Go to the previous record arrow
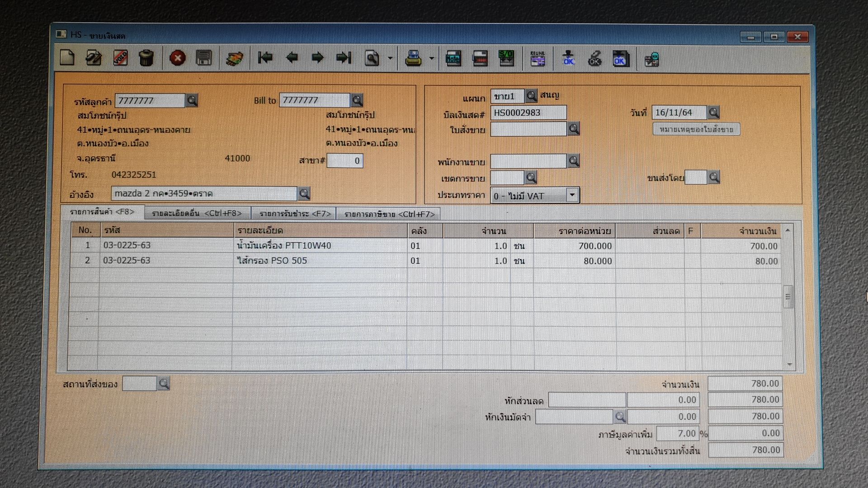868x488 pixels. click(x=292, y=58)
